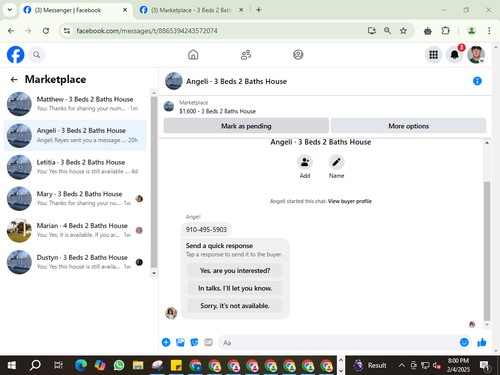Open Windows Start menu
Screen dimensions: 500x375
[11, 365]
